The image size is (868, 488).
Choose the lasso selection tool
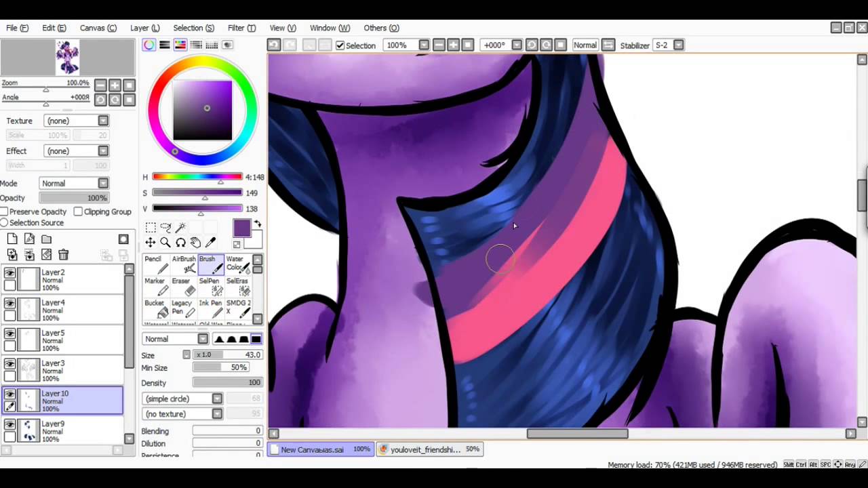(165, 228)
